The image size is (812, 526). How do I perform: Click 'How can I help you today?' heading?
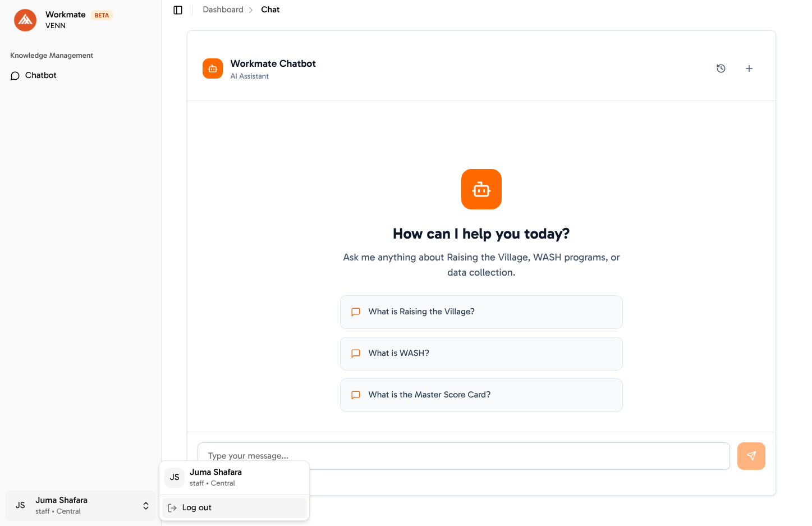click(481, 234)
